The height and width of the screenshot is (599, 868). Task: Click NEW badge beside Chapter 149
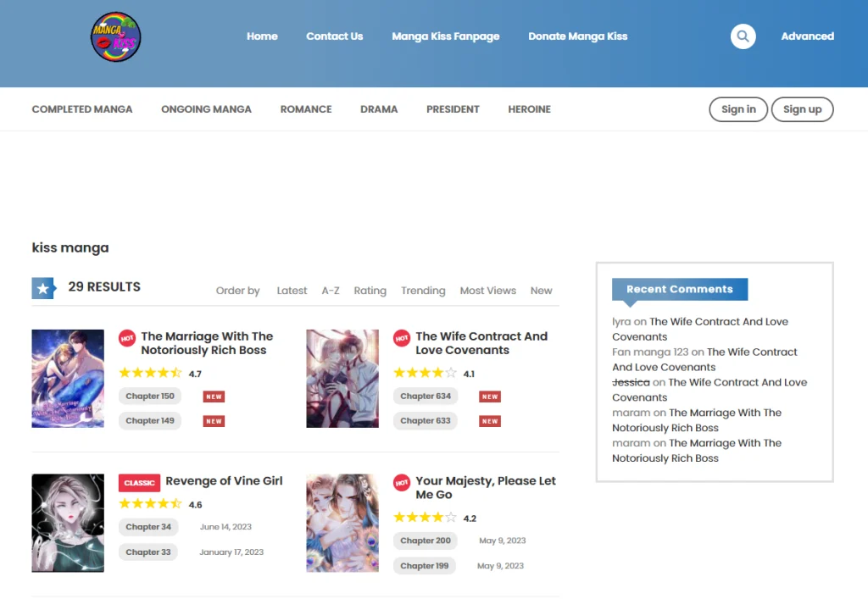pos(214,421)
